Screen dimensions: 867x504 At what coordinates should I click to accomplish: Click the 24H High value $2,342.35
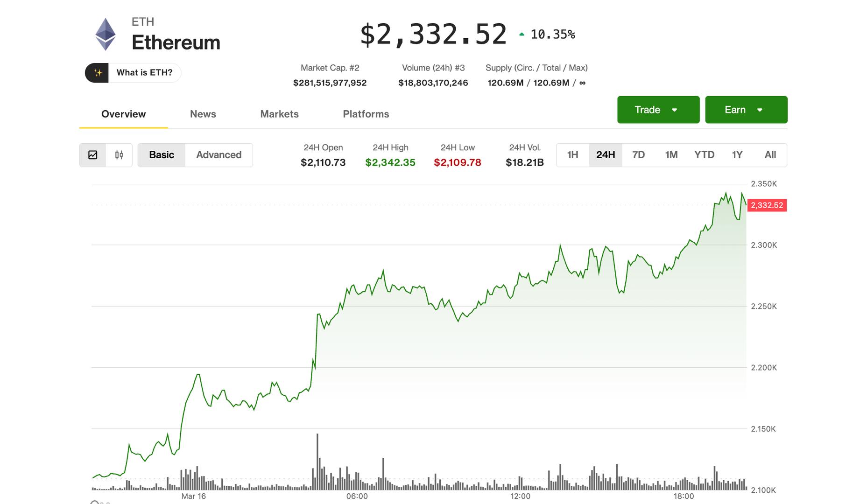click(390, 162)
